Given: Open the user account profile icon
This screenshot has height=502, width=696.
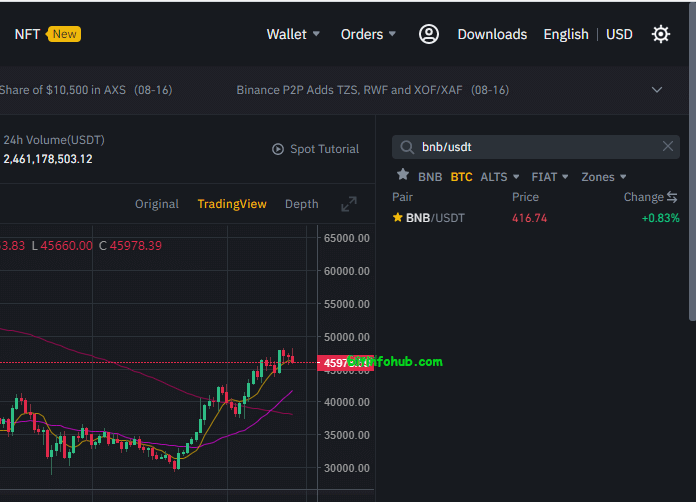Looking at the screenshot, I should click(429, 34).
